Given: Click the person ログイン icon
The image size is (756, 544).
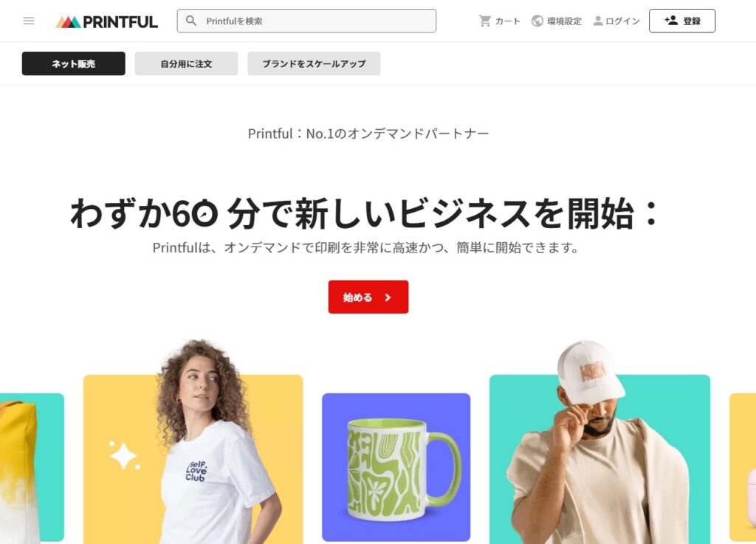Looking at the screenshot, I should pyautogui.click(x=598, y=21).
